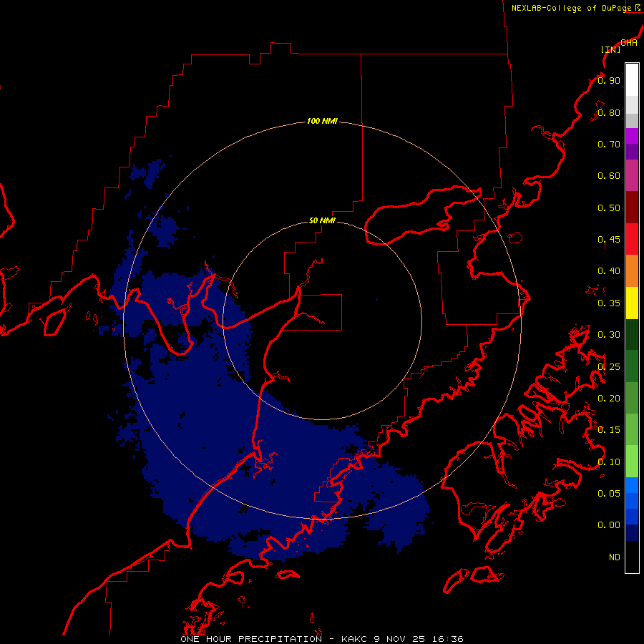Click the 0.80 legend value
Viewport: 644px width, 644px height.
[x=609, y=112]
